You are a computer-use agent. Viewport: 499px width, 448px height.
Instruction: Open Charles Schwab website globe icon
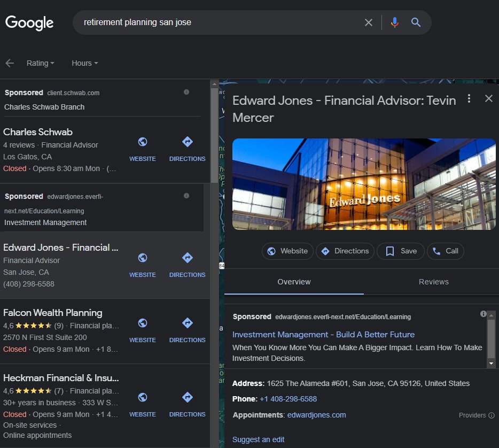point(143,142)
